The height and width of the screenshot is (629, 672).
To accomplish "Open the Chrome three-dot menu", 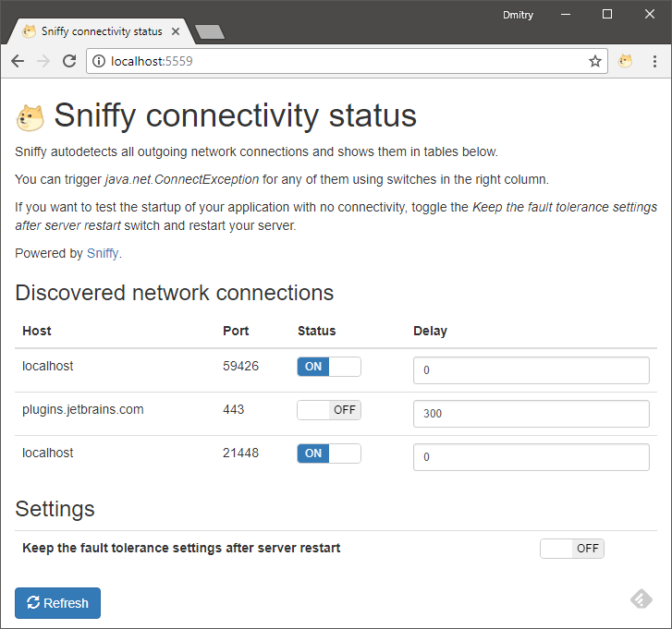I will coord(654,61).
